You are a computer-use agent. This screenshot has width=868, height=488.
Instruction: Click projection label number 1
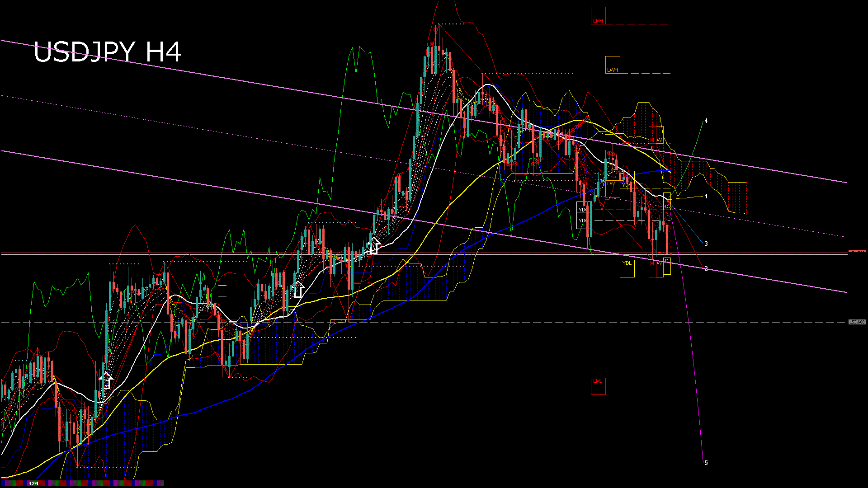[x=706, y=197]
